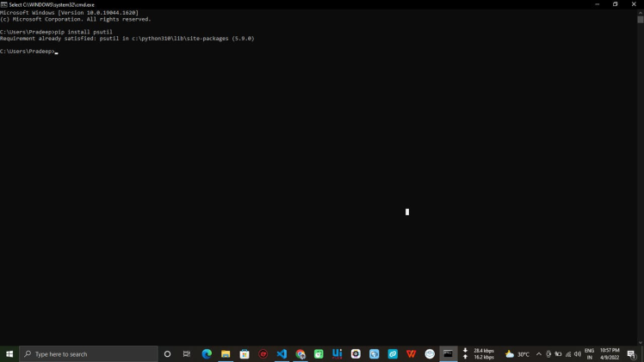Click the 'Type here to search' box
The image size is (644, 362).
pos(89,354)
